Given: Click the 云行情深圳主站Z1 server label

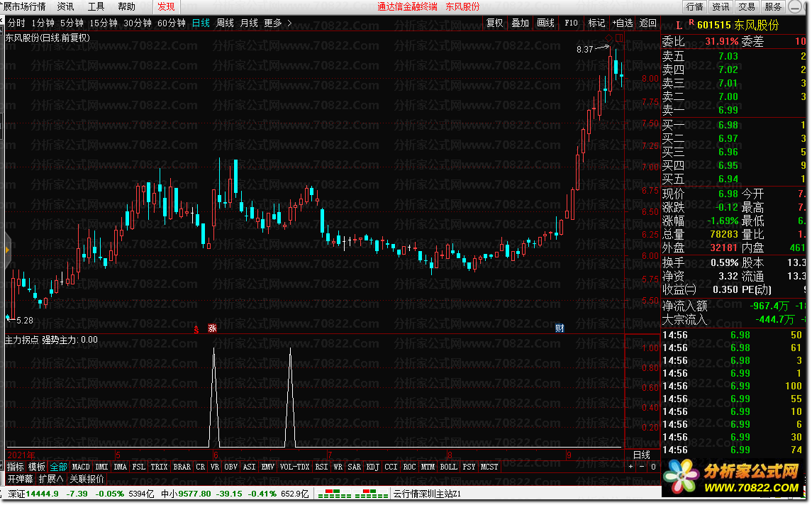Looking at the screenshot, I should pos(427,494).
